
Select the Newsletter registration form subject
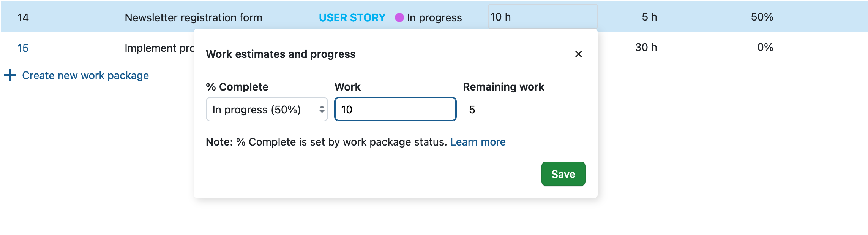click(x=193, y=17)
